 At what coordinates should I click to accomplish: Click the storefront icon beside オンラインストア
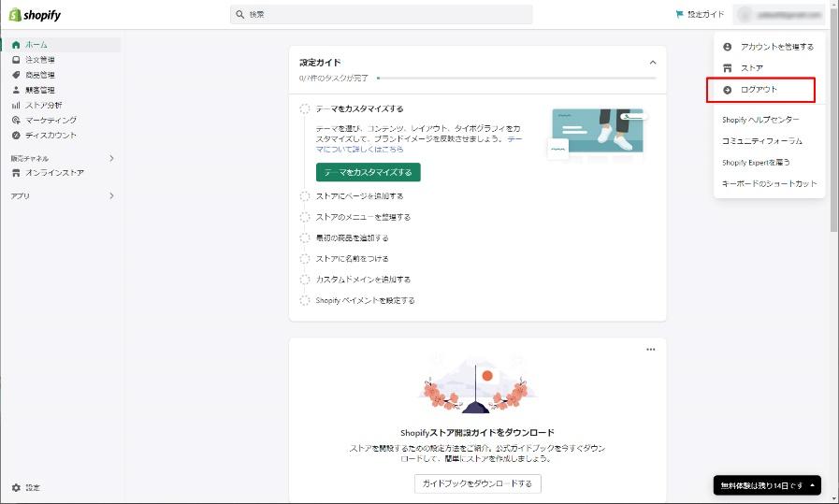coord(16,173)
